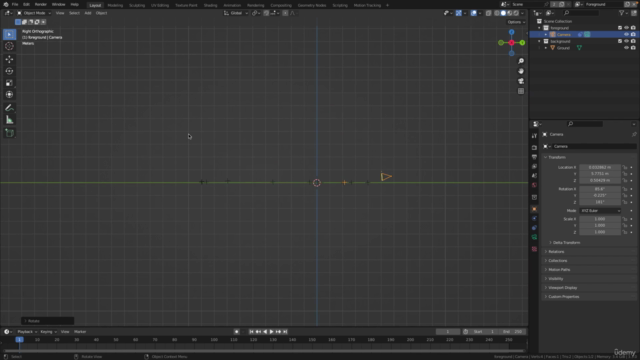Open the Object Mode dropdown
The width and height of the screenshot is (640, 360).
(x=34, y=13)
